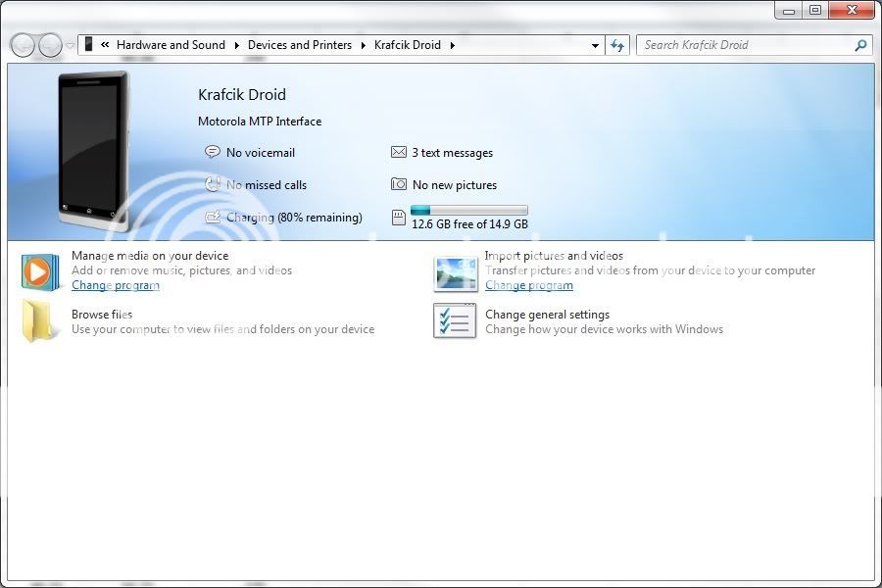Click the large phone device image
Screen dimensions: 882x588
coord(93,151)
